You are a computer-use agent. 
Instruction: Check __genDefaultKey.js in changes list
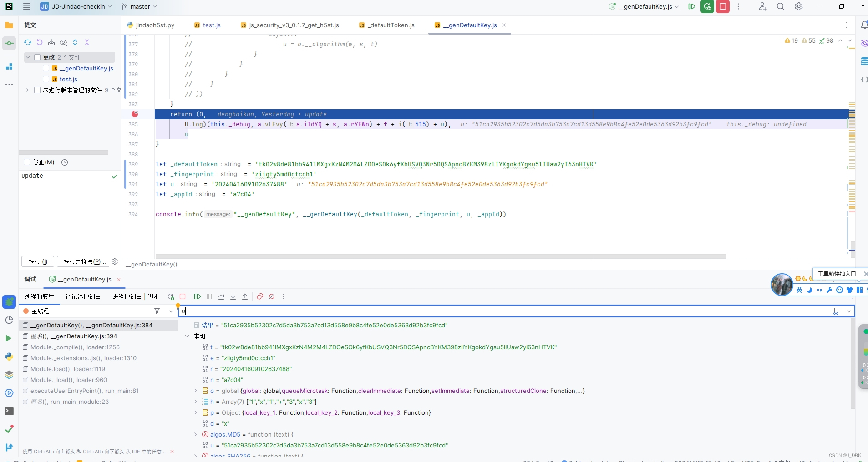pos(46,68)
